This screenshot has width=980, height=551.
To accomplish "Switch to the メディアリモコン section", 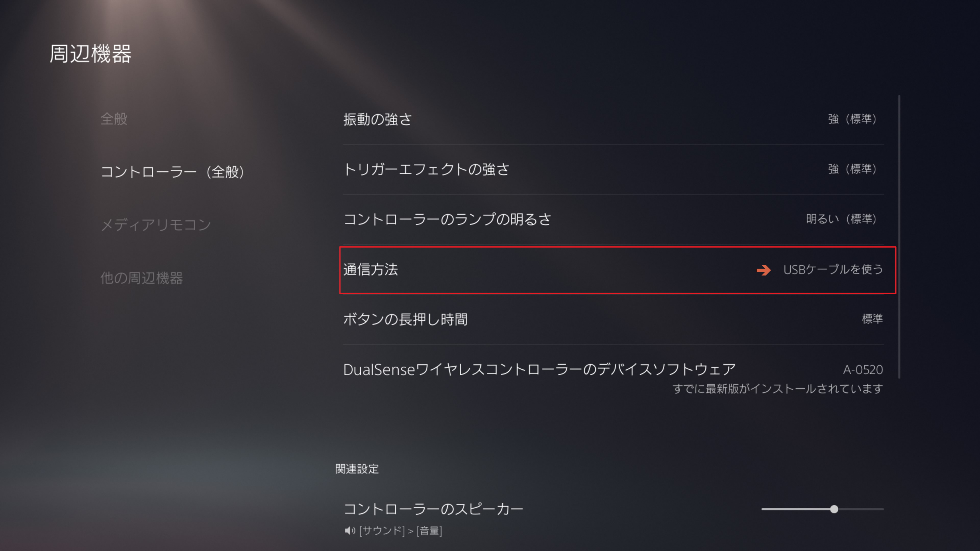I will [x=156, y=225].
